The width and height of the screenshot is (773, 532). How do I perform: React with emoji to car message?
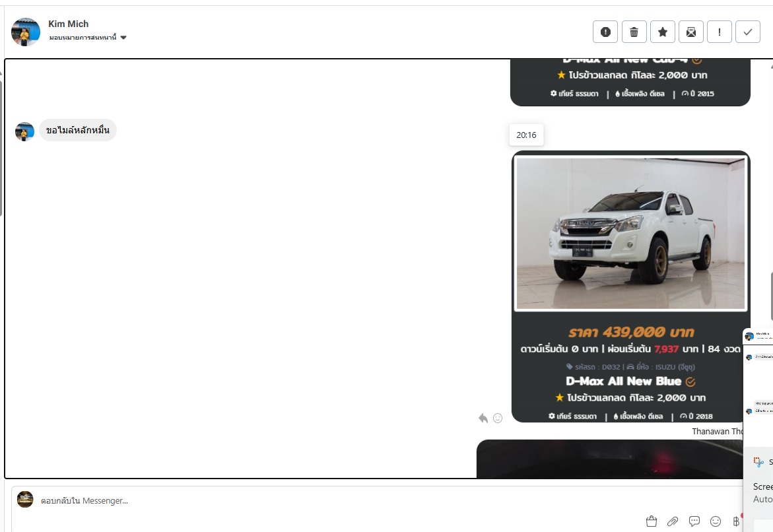click(x=498, y=418)
